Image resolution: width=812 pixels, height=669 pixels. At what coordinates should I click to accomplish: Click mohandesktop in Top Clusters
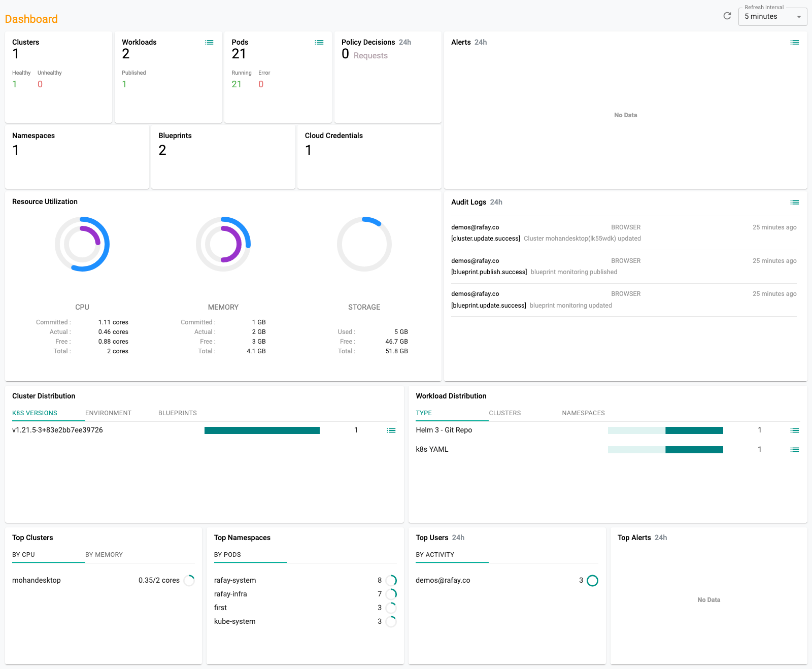(37, 580)
